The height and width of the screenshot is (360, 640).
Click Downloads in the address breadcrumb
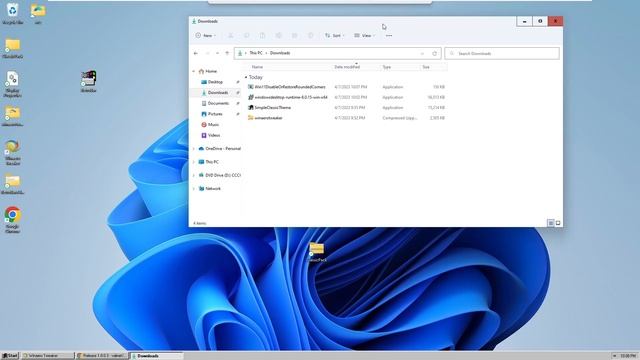(x=280, y=53)
